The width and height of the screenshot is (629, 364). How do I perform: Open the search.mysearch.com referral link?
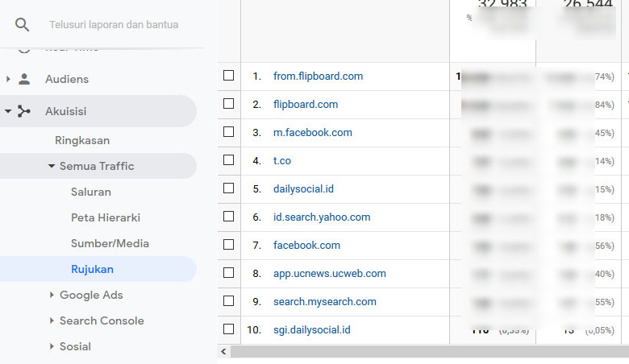325,301
